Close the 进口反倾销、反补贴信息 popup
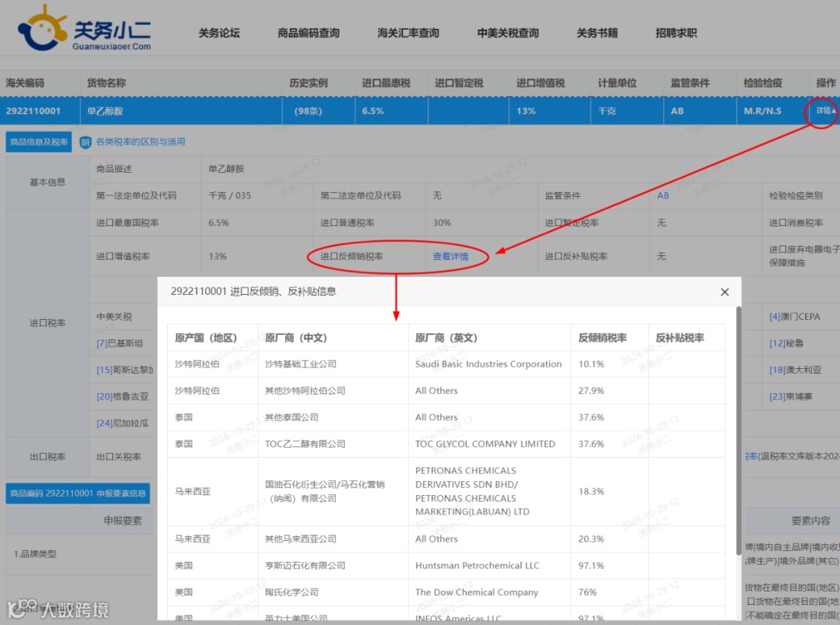840x625 pixels. coord(724,292)
